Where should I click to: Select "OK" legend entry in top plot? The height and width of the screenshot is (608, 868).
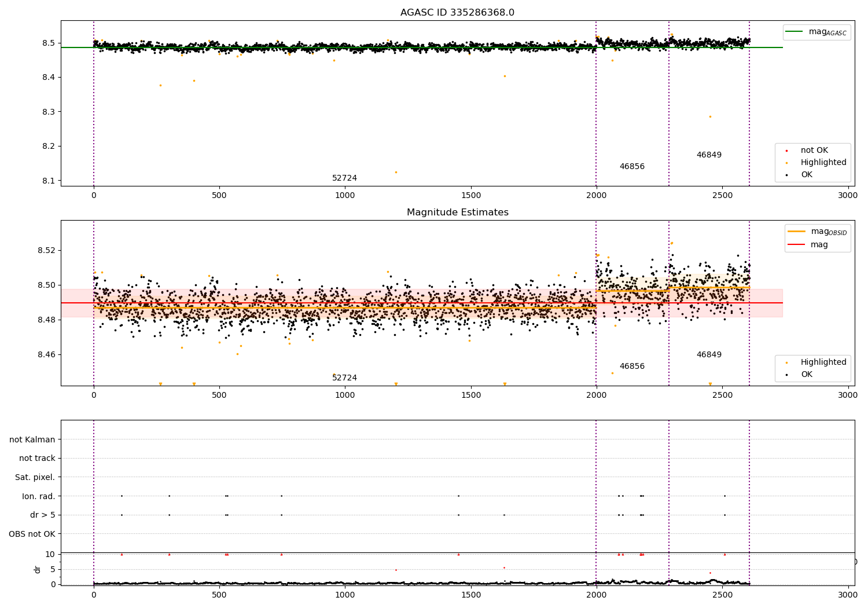(807, 175)
